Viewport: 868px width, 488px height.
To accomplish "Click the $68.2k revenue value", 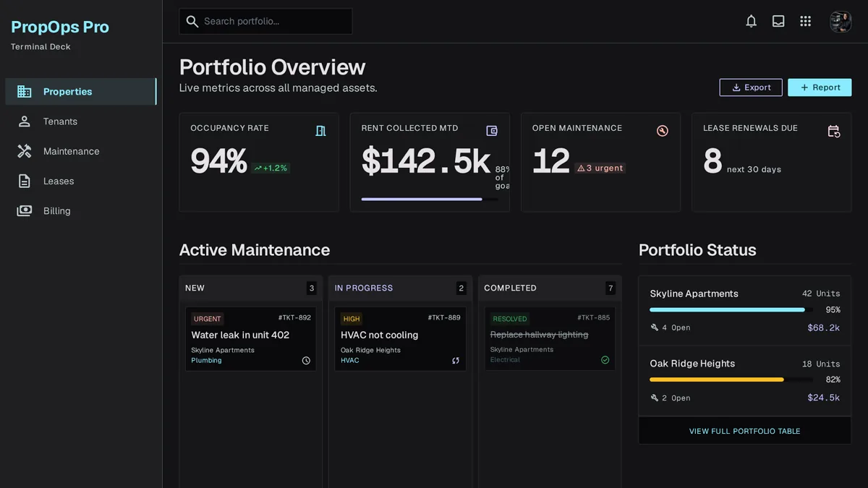I will 824,328.
